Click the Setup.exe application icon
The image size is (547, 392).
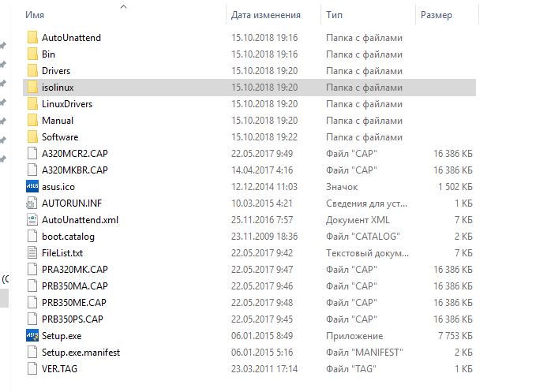point(32,336)
